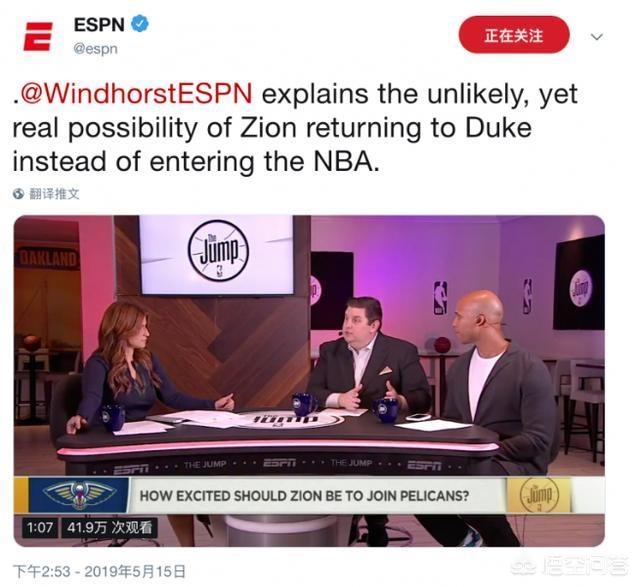Image resolution: width=640 pixels, height=587 pixels.
Task: Click The Jump logo on studio screen
Action: click(x=218, y=251)
